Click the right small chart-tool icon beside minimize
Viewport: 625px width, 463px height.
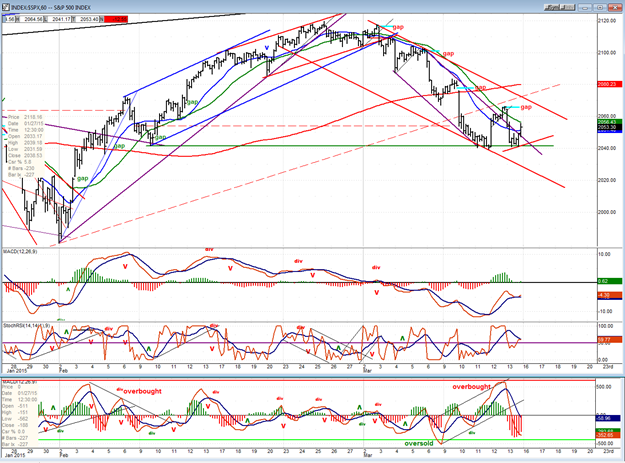[x=567, y=7]
